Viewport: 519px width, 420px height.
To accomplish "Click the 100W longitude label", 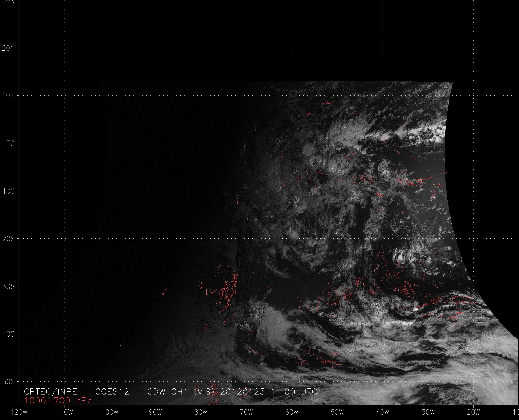I will (x=110, y=412).
